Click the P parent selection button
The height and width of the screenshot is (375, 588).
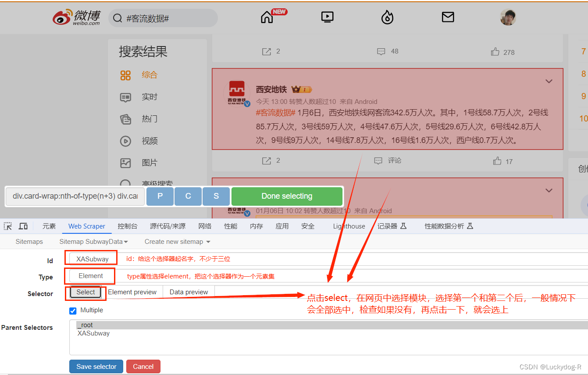[160, 196]
